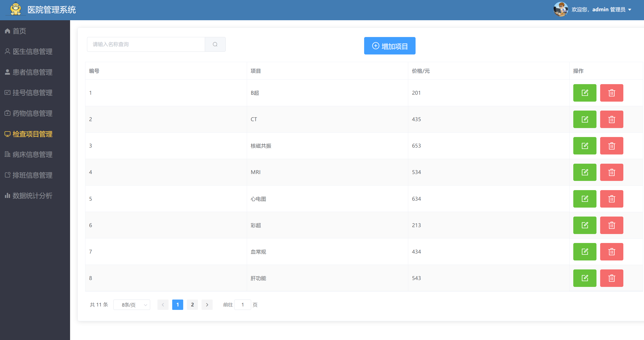644x340 pixels.
Task: Delete the 血常规 entry
Action: pyautogui.click(x=611, y=252)
